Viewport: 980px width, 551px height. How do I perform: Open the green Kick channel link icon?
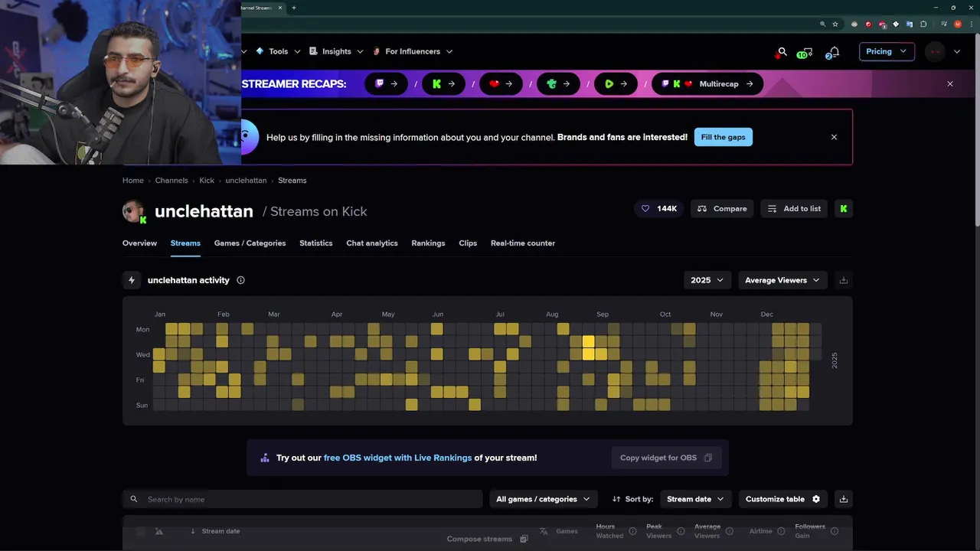click(x=844, y=209)
